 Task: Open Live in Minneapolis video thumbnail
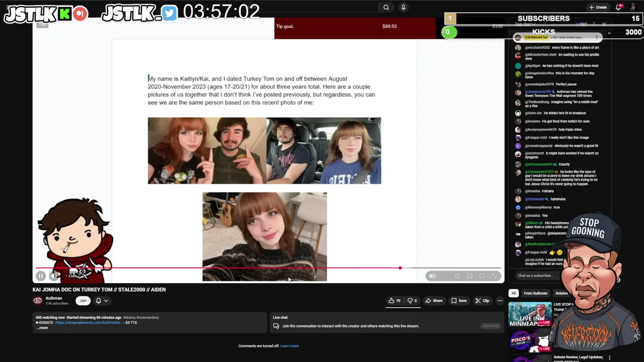[x=530, y=314]
